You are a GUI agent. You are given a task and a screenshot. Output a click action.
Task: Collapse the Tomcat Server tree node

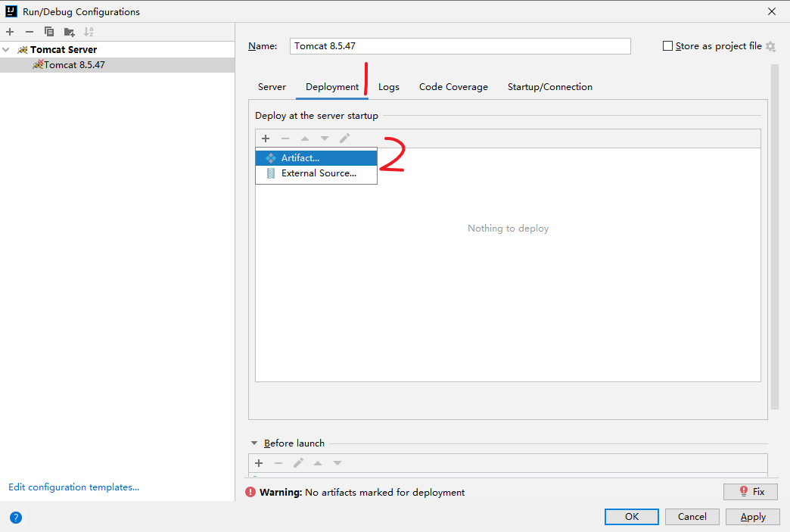6,49
